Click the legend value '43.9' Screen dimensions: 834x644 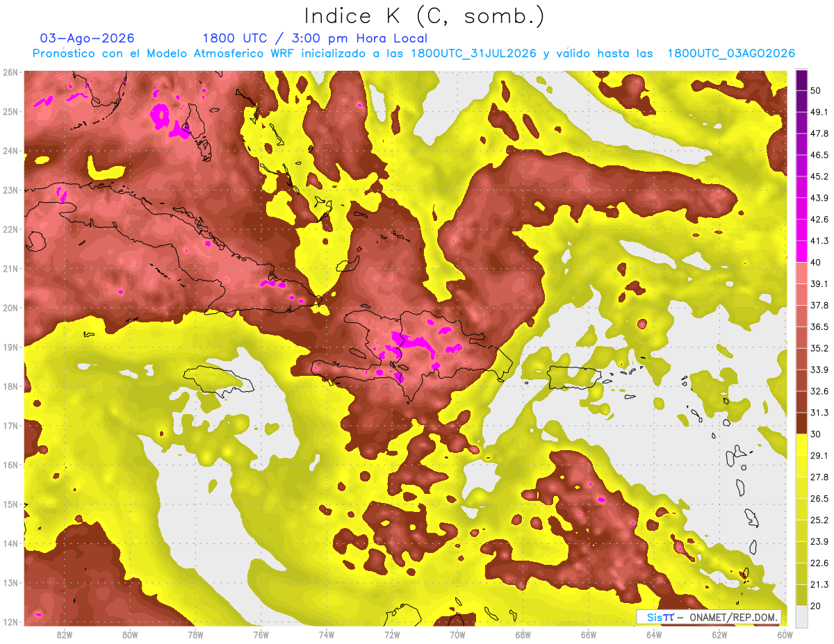[820, 198]
